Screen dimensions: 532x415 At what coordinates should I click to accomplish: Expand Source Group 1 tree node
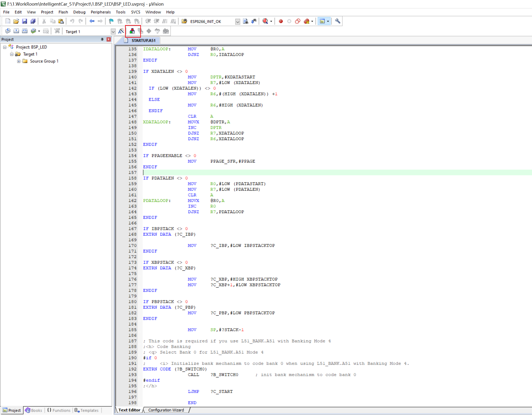click(x=19, y=61)
